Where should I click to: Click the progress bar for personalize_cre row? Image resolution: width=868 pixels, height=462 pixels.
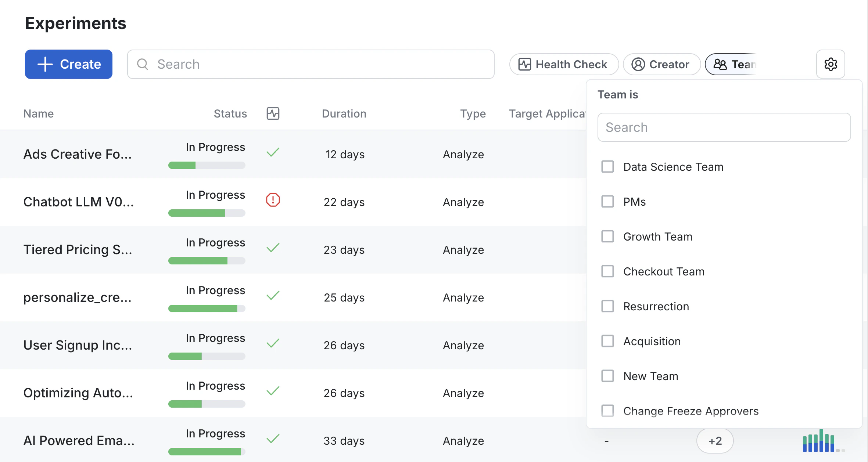tap(207, 308)
